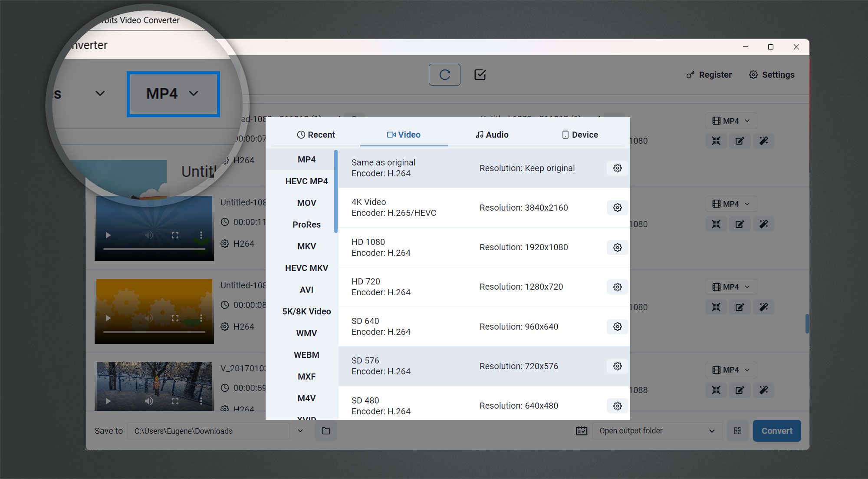
Task: Open settings for SD 640 preset
Action: pos(616,326)
